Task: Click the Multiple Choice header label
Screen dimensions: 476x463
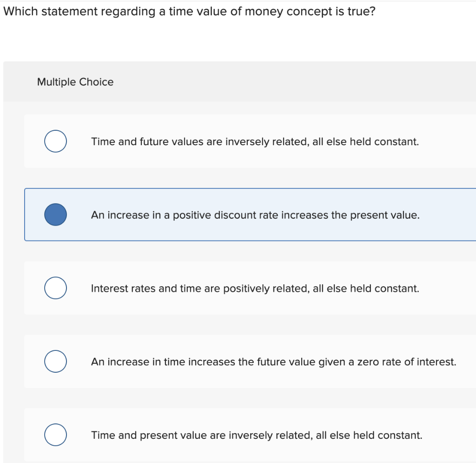Action: (75, 82)
